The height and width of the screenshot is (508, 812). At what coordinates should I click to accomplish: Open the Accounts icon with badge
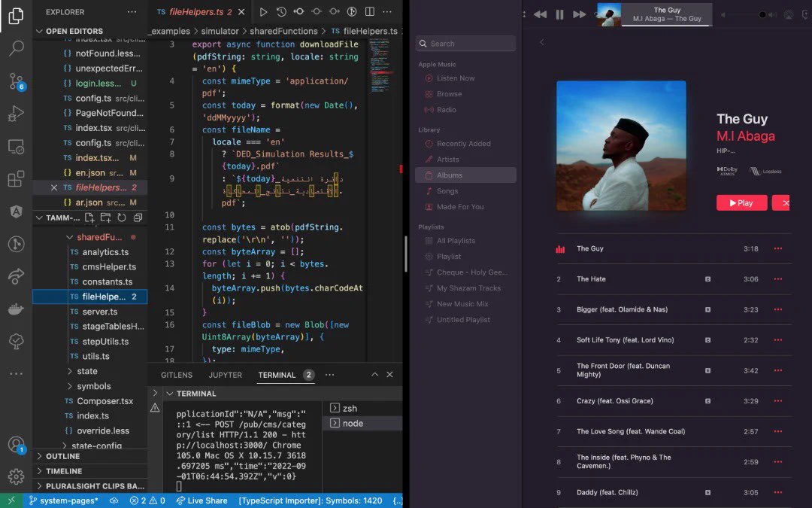(16, 445)
